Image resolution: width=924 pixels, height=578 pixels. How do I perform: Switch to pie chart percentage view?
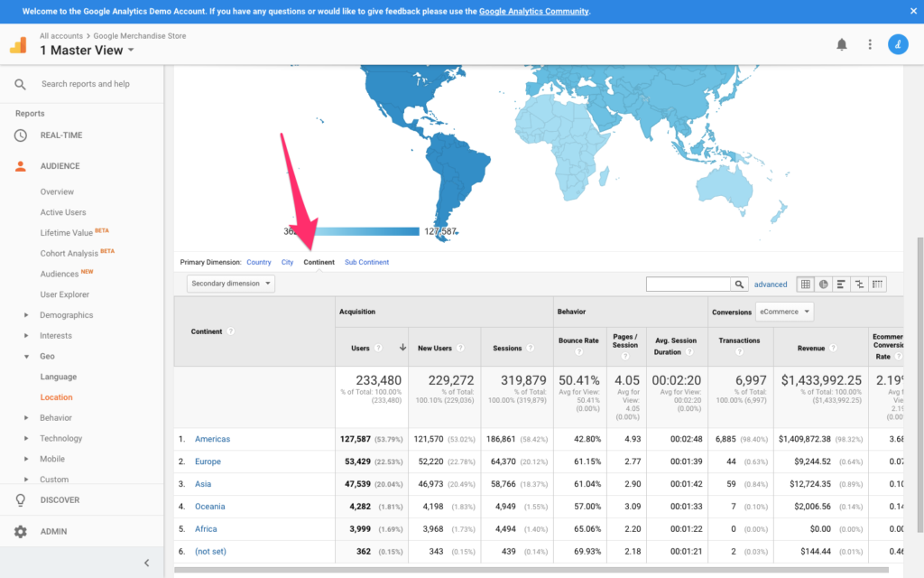(x=824, y=284)
